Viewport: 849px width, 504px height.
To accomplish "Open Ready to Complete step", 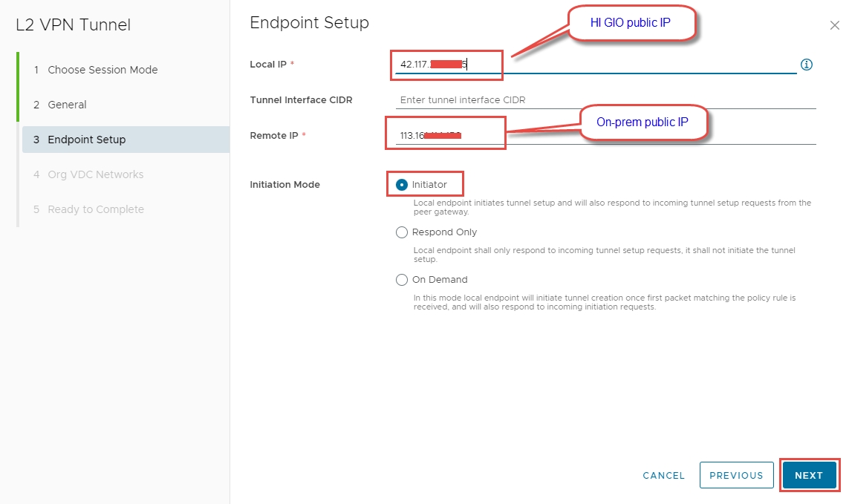I will 95,209.
